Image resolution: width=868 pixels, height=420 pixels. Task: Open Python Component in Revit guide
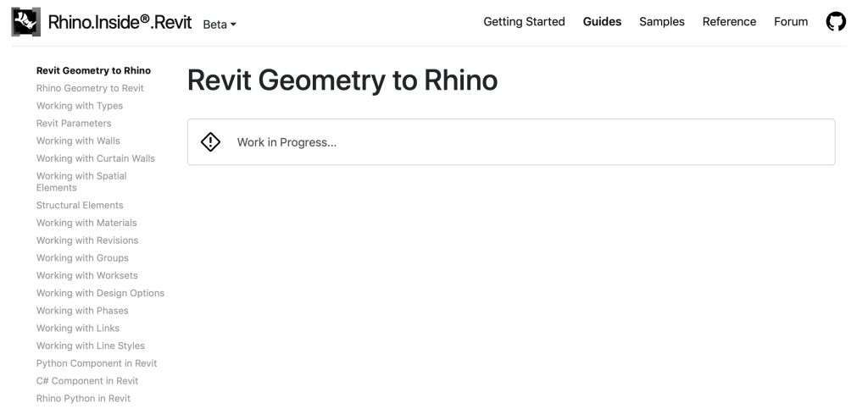point(97,363)
